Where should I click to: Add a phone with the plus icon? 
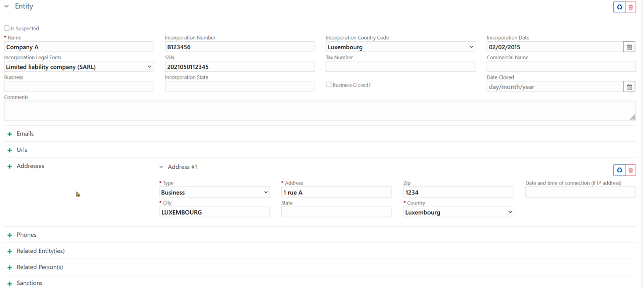[x=10, y=235]
